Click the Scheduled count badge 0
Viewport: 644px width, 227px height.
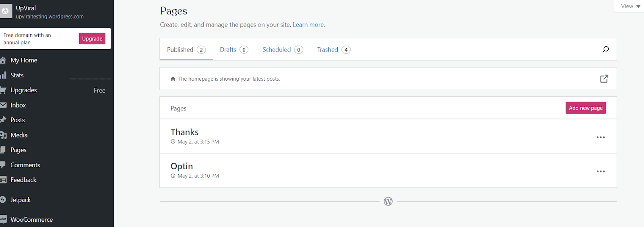299,50
